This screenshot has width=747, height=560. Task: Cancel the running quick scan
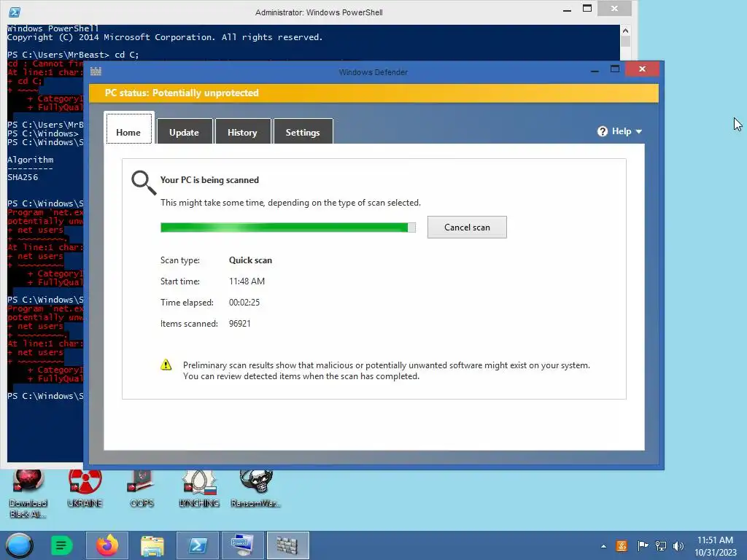pos(467,227)
